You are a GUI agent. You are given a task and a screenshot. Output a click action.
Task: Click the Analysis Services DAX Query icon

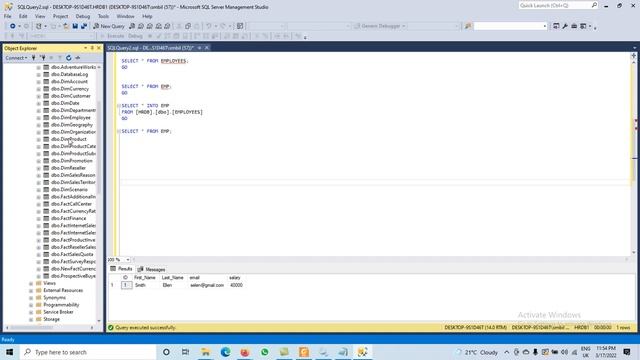coord(167,26)
